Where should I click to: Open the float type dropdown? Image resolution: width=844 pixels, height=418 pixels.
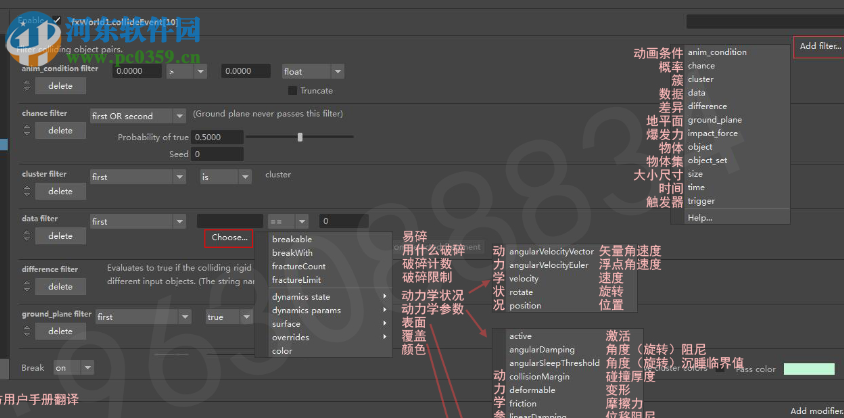point(313,71)
